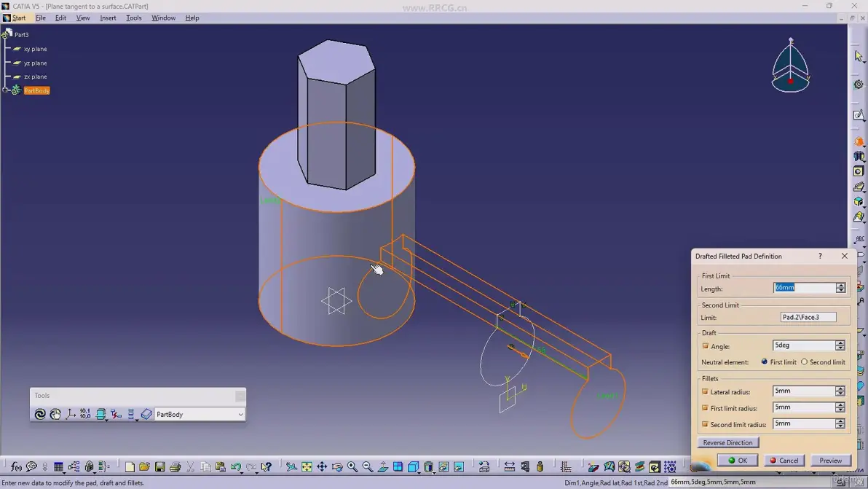Click the Preview button
Image resolution: width=868 pixels, height=489 pixels.
pyautogui.click(x=830, y=460)
